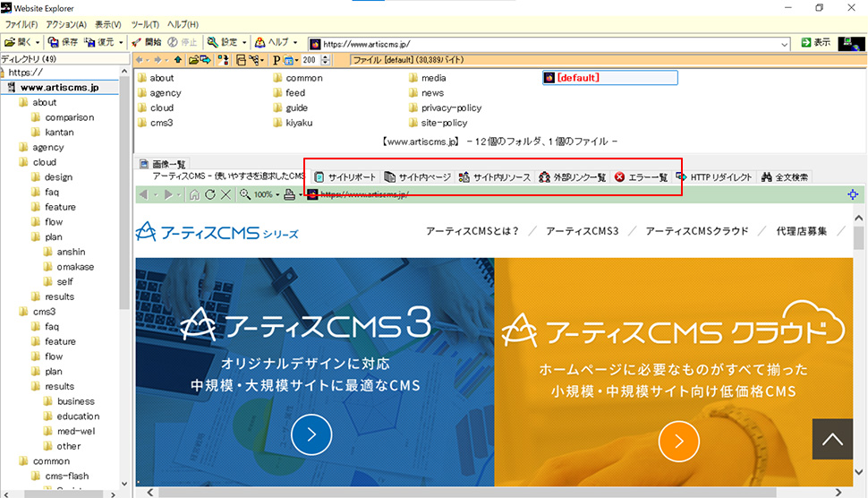Switch to the HTTP リダイレクト tab
The image size is (868, 498).
tap(714, 177)
